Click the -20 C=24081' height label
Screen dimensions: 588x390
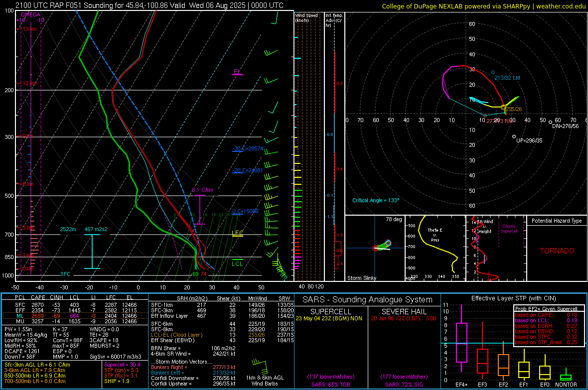click(248, 170)
